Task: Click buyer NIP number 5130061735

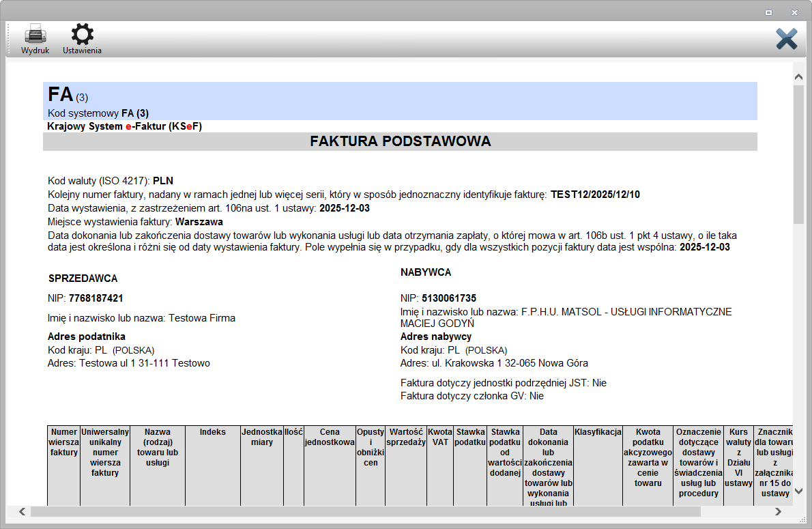Action: tap(448, 298)
